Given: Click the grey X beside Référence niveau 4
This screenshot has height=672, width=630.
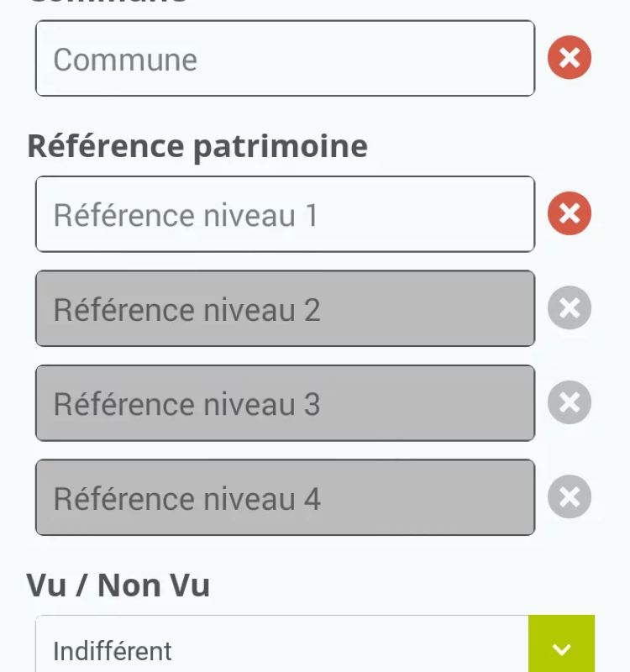Looking at the screenshot, I should (x=570, y=496).
